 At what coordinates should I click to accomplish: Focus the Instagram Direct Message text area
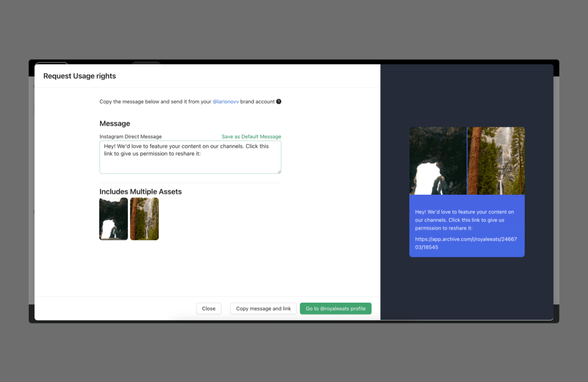pos(190,157)
